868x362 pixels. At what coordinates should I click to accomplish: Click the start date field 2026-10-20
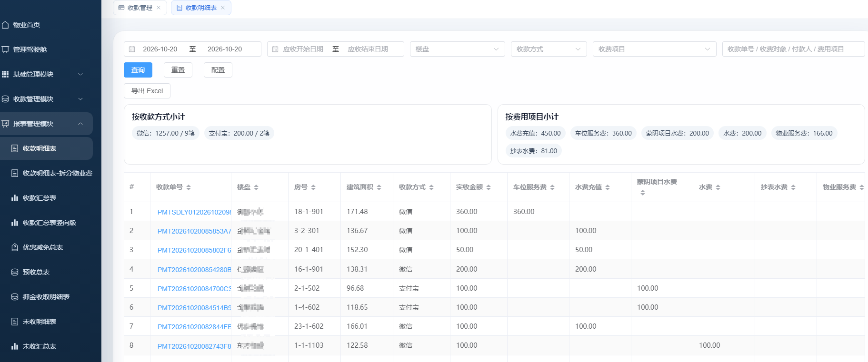(x=160, y=49)
